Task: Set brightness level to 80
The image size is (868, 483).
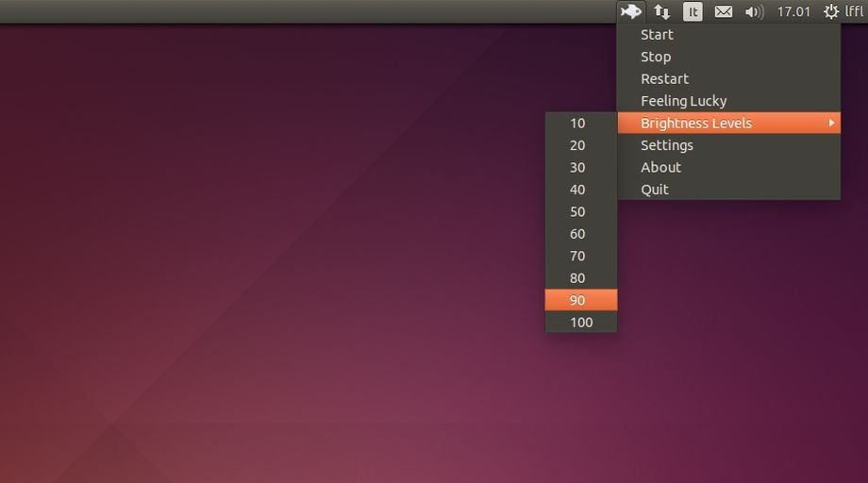Action: point(580,277)
